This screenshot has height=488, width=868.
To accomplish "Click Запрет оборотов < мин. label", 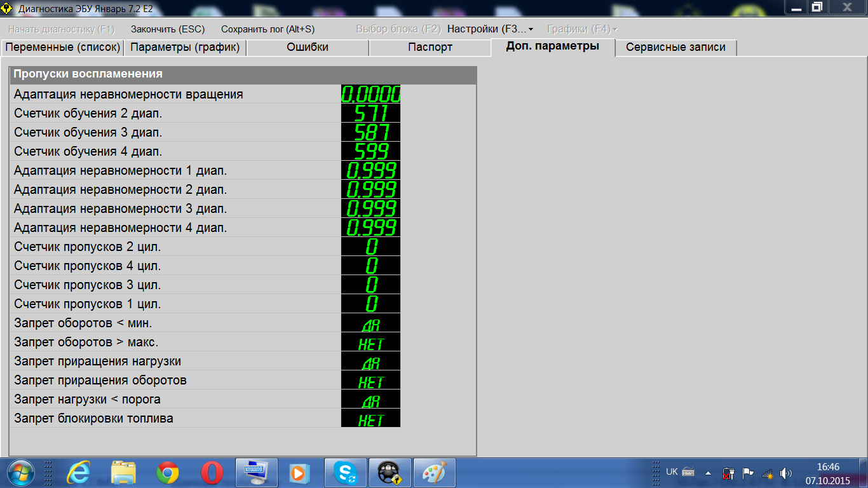I will coord(83,323).
